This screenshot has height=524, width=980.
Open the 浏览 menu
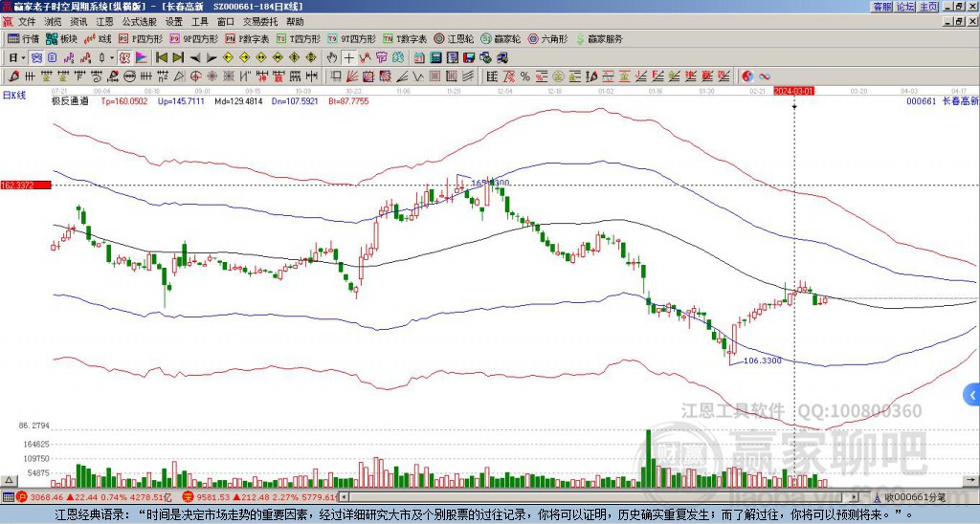(x=54, y=22)
